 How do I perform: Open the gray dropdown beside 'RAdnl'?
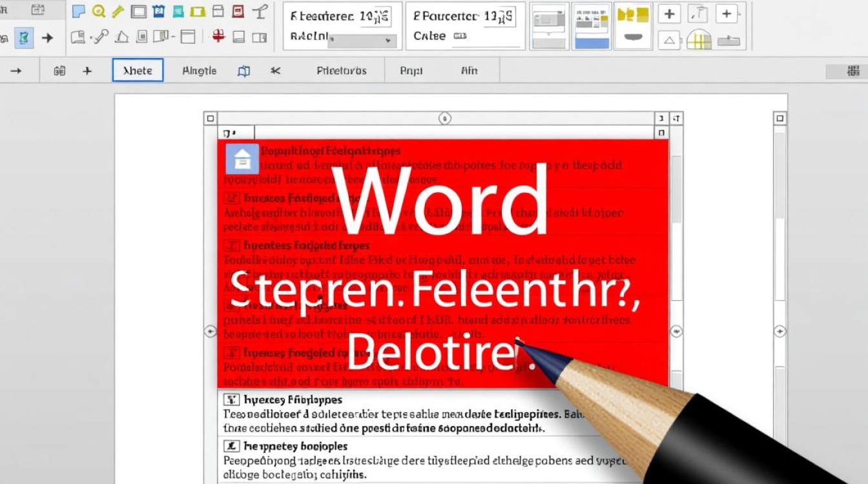[362, 41]
